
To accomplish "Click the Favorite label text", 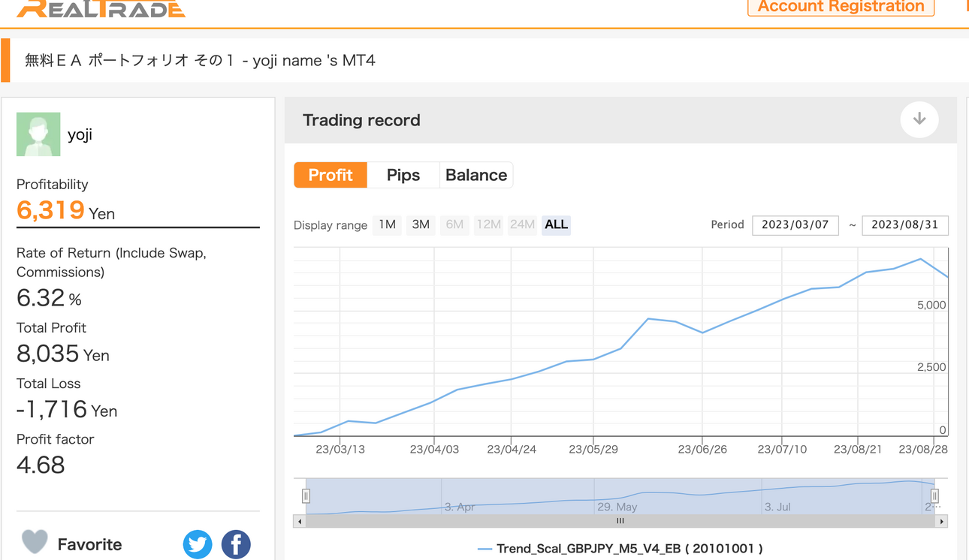I will point(89,544).
